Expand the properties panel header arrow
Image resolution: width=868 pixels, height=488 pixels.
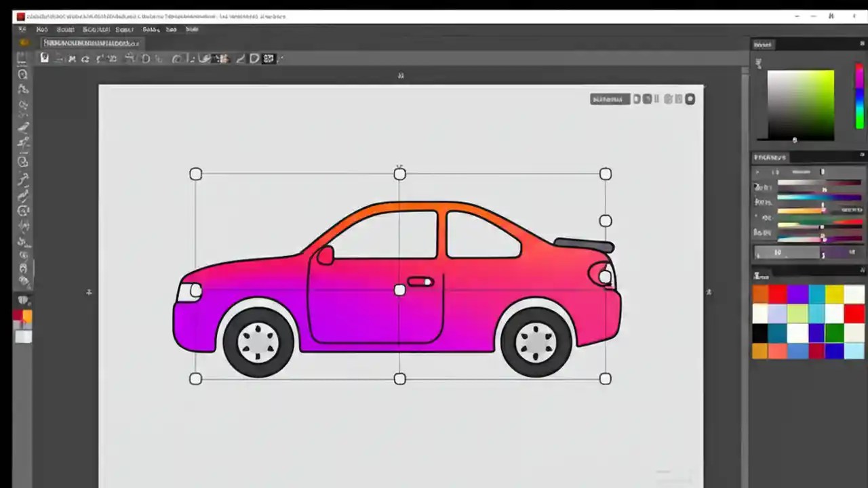[x=757, y=171]
